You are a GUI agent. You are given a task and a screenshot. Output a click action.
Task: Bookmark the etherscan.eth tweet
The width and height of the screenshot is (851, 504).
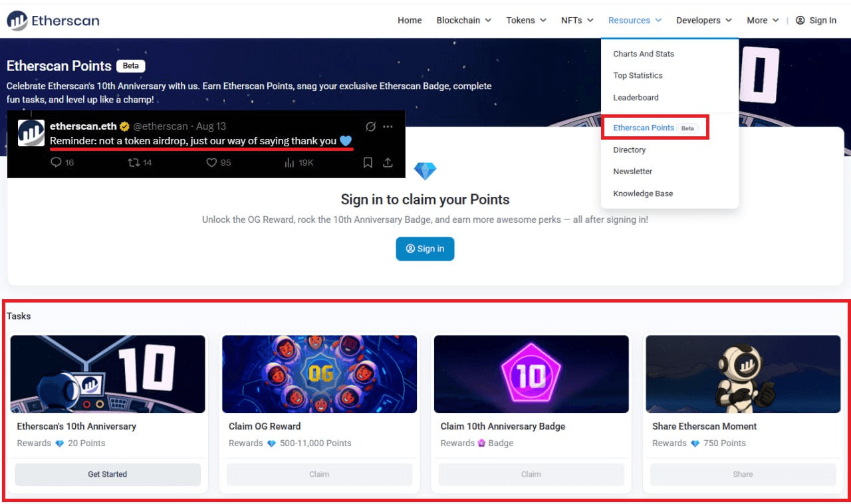tap(368, 162)
